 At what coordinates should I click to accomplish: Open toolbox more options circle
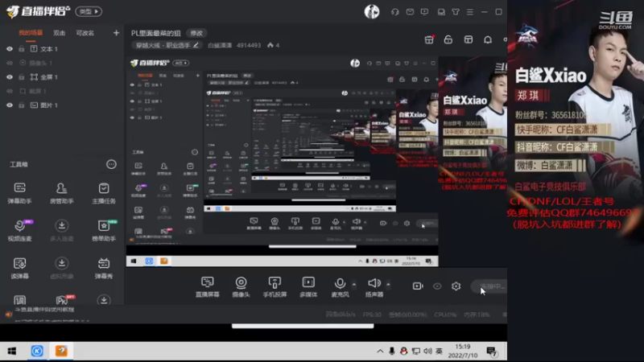tap(111, 164)
